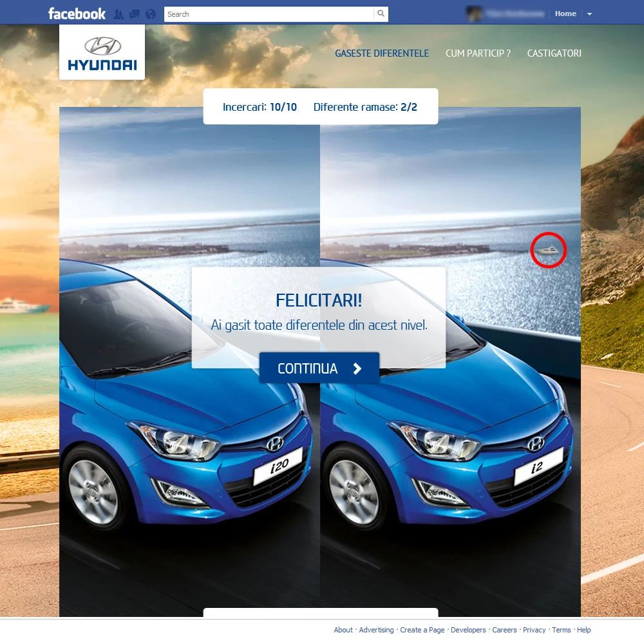Image resolution: width=644 pixels, height=644 pixels.
Task: Click inside the Facebook search field
Action: (x=269, y=14)
